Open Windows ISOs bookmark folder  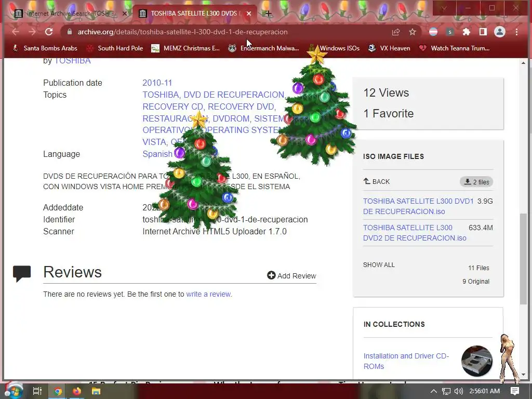click(335, 48)
